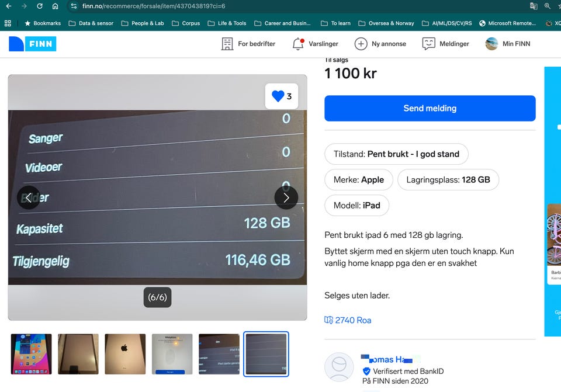Open For bedrifter building icon link

click(248, 44)
